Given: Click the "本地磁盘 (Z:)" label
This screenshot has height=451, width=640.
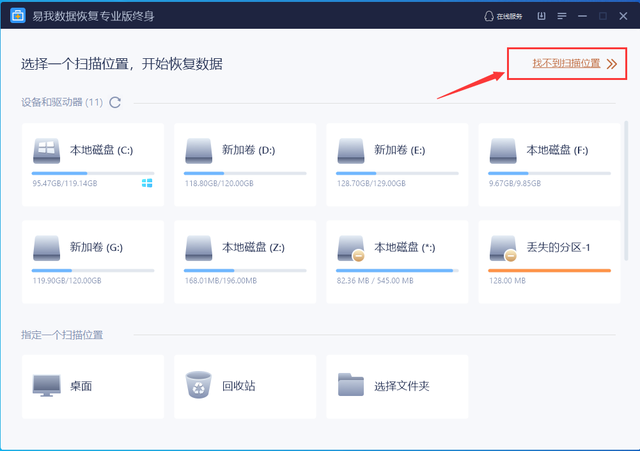Looking at the screenshot, I should pos(253,247).
